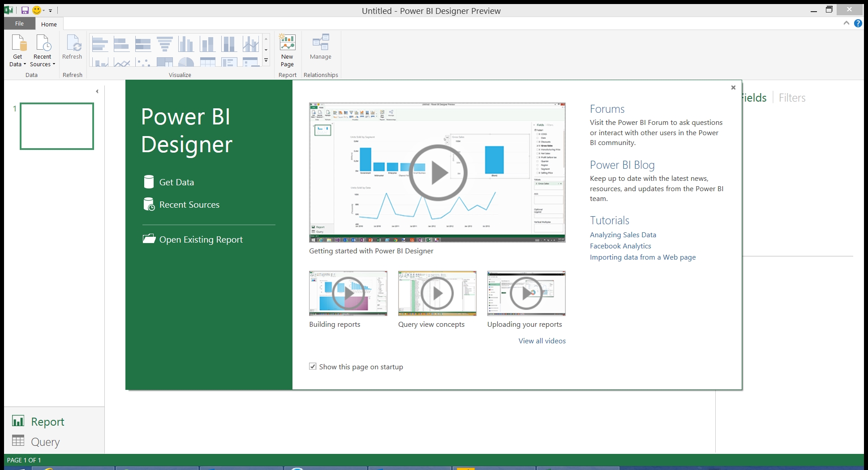This screenshot has width=868, height=470.
Task: Click the Tutorials heading
Action: (610, 220)
